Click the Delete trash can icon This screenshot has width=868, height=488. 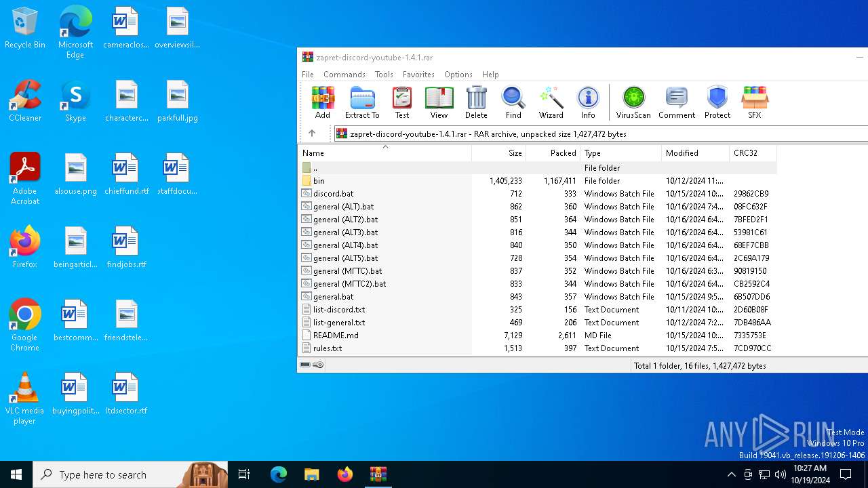tap(476, 102)
